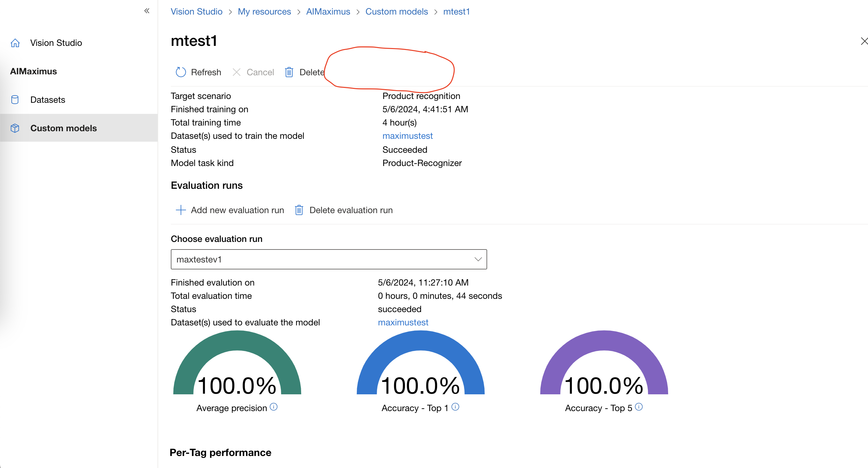This screenshot has width=868, height=468.
Task: Click the Target scenario label
Action: click(x=201, y=96)
